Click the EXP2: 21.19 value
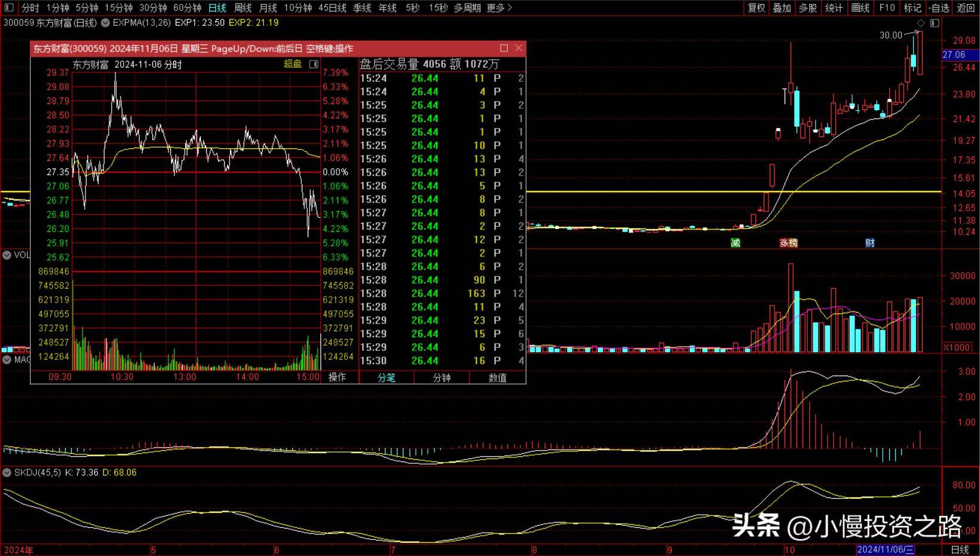Screen dimensions: 980x556 pos(253,23)
